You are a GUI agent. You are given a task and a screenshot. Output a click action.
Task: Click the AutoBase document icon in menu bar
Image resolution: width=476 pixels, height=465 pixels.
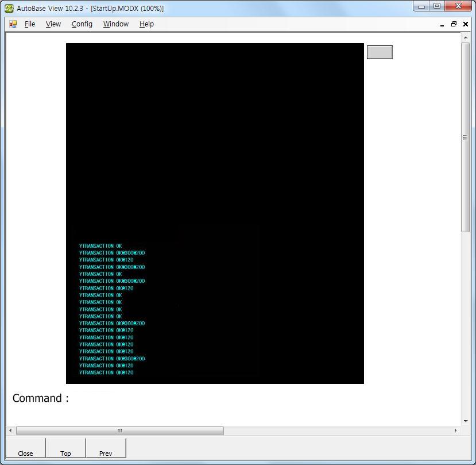tap(13, 24)
